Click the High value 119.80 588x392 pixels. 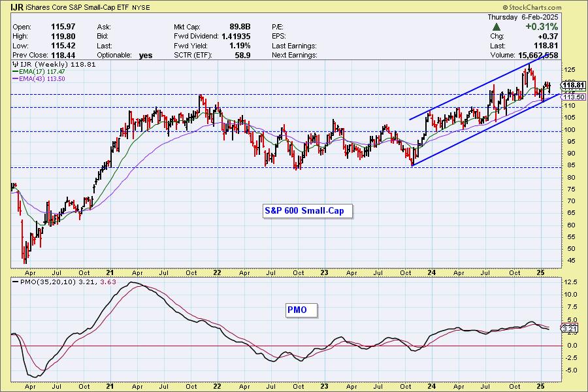[63, 37]
